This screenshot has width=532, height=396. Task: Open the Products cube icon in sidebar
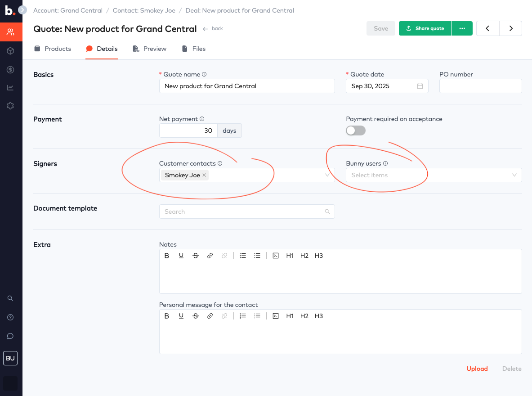click(x=10, y=51)
